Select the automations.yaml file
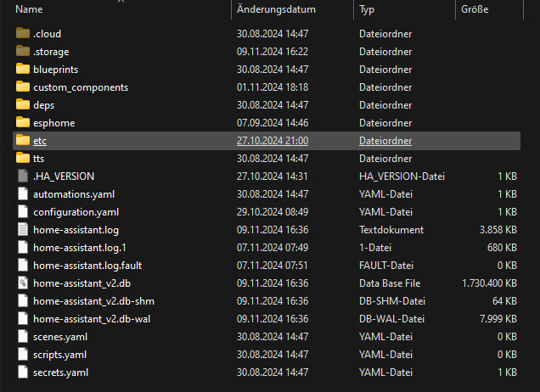The width and height of the screenshot is (540, 392). (73, 194)
